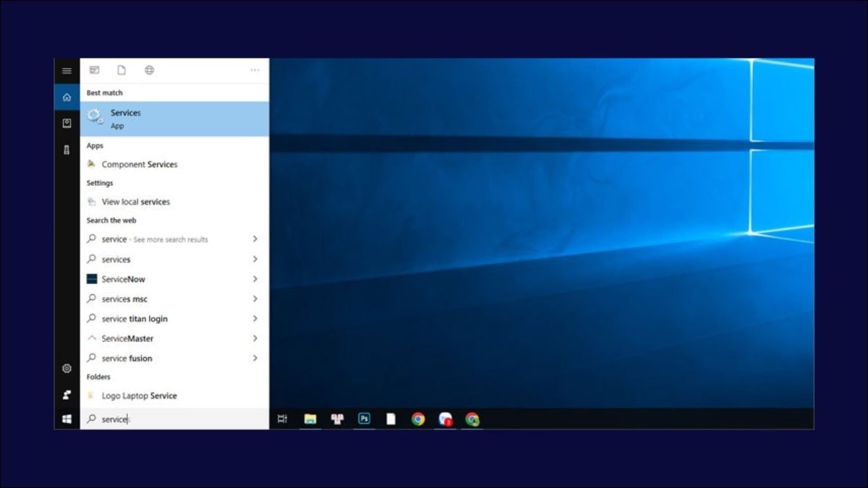Filter search results by Documents

pos(122,70)
